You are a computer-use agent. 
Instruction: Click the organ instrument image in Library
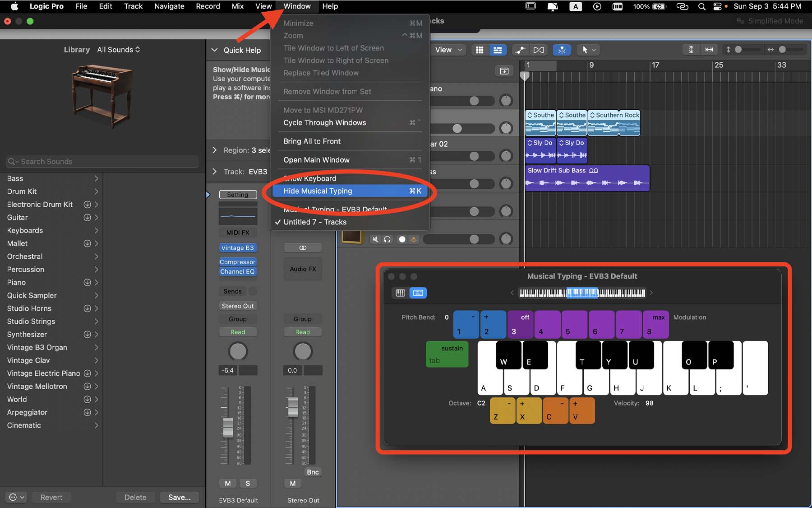coord(102,96)
